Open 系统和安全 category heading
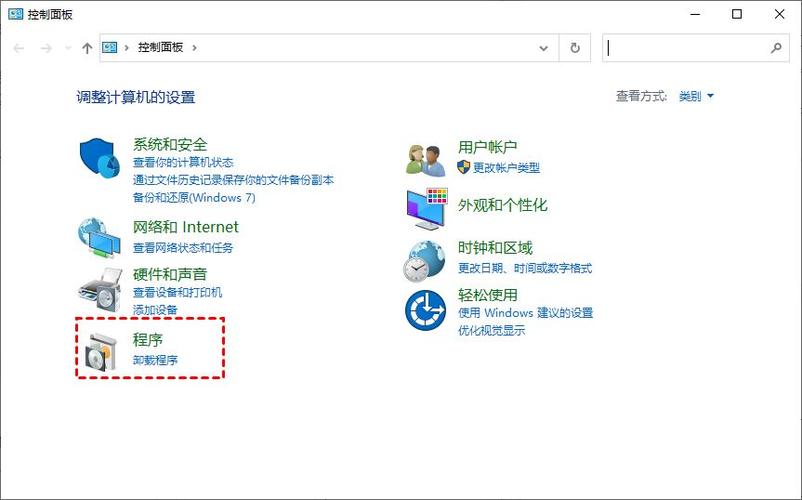The width and height of the screenshot is (802, 500). [x=170, y=145]
